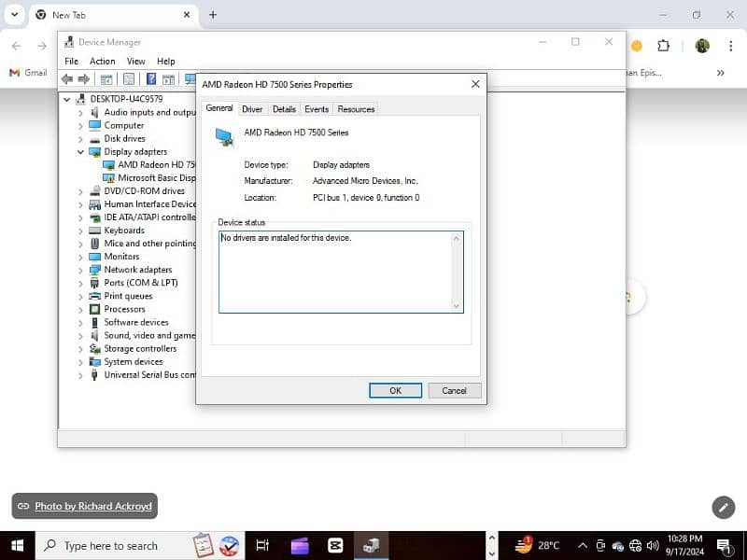Viewport: 747px width, 560px height.
Task: Click the Disk drives icon
Action: [95, 139]
